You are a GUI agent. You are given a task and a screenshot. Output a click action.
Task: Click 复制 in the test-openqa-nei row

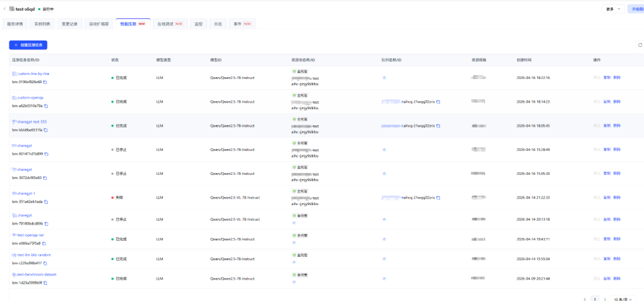point(606,239)
